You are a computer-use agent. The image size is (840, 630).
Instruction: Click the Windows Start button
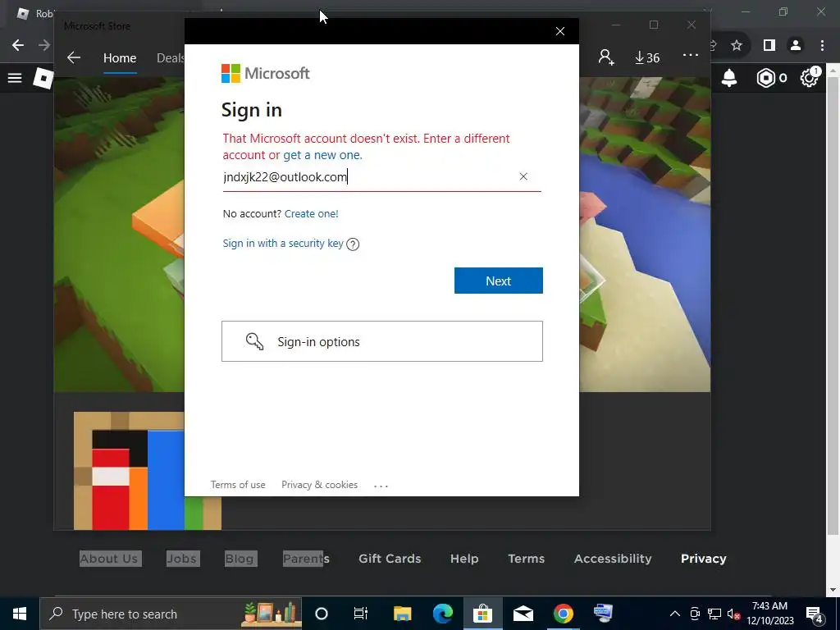20,614
